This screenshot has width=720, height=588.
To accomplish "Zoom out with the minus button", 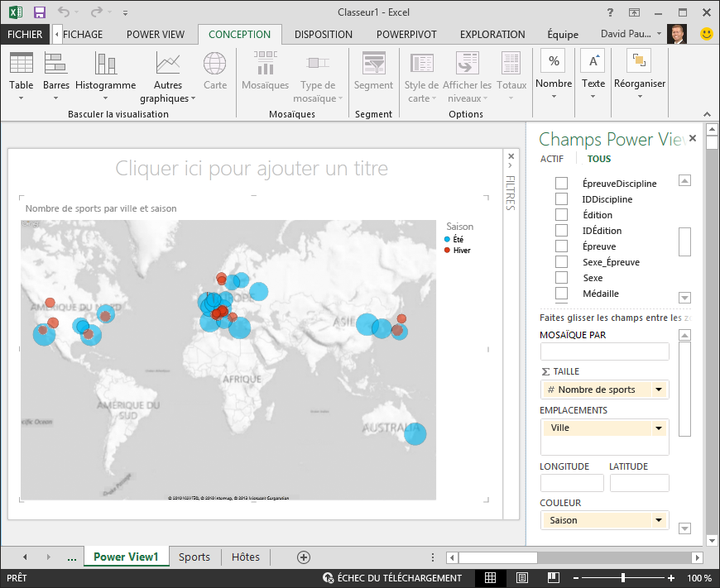I will [575, 578].
